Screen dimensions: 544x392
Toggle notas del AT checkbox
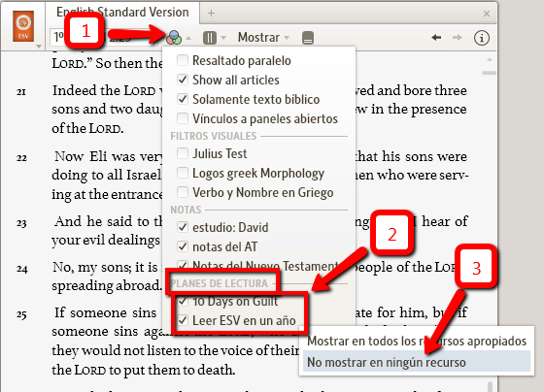183,246
